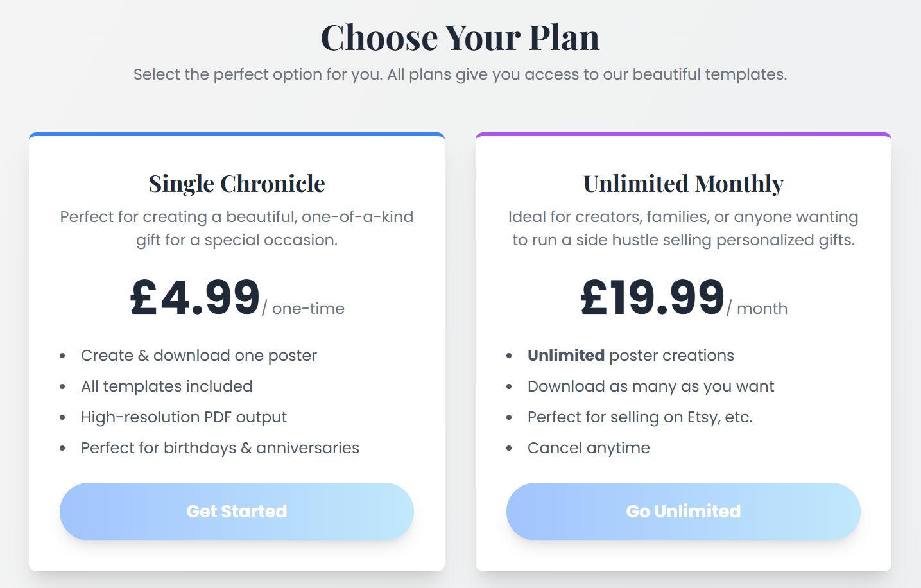921x588 pixels.
Task: Click the blue accent bar atop Single Chronicle card
Action: [x=236, y=135]
